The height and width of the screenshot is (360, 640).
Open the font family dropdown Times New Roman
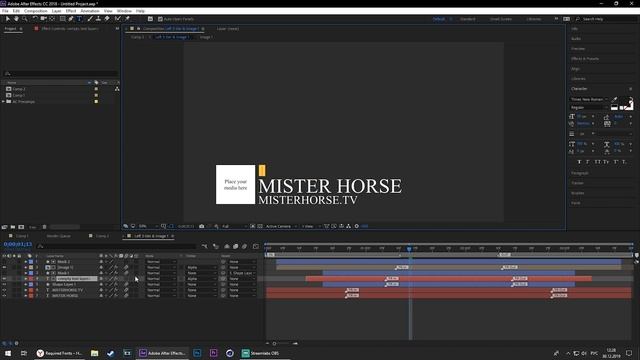point(589,99)
